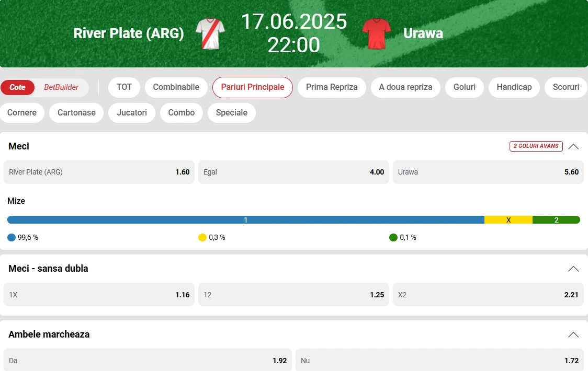Image resolution: width=588 pixels, height=371 pixels.
Task: Click the Urawa team name in header
Action: point(423,33)
